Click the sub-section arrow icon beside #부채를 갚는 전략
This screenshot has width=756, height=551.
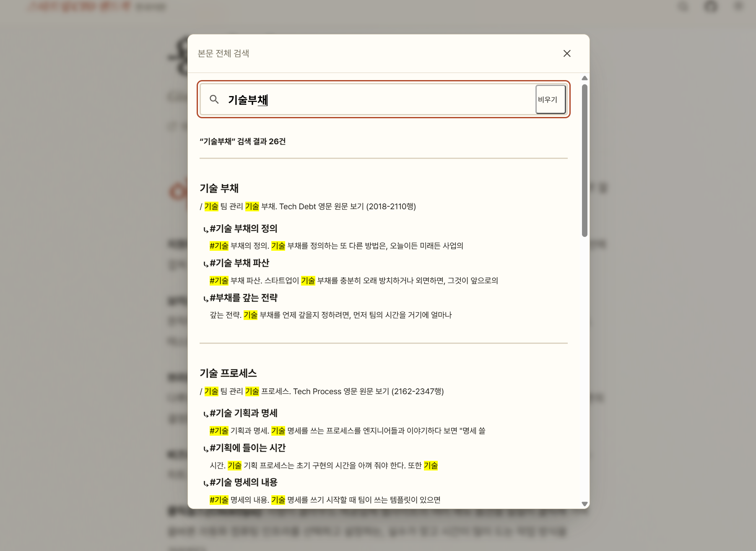[206, 299]
